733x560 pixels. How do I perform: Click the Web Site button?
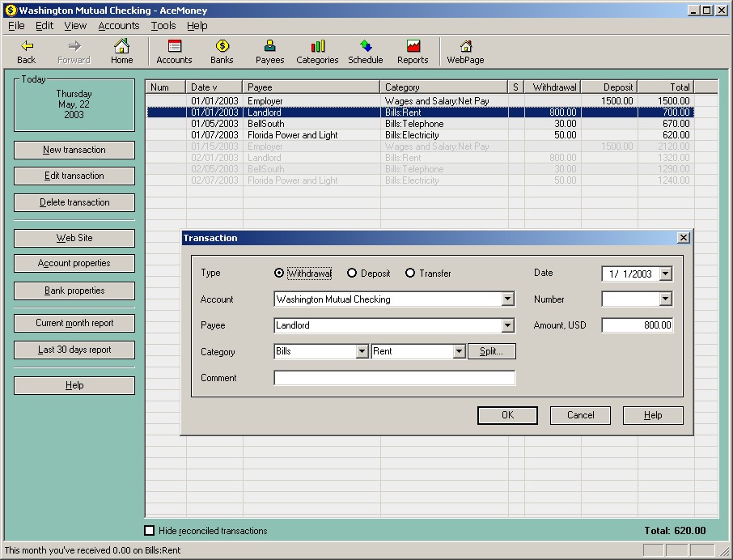[74, 238]
